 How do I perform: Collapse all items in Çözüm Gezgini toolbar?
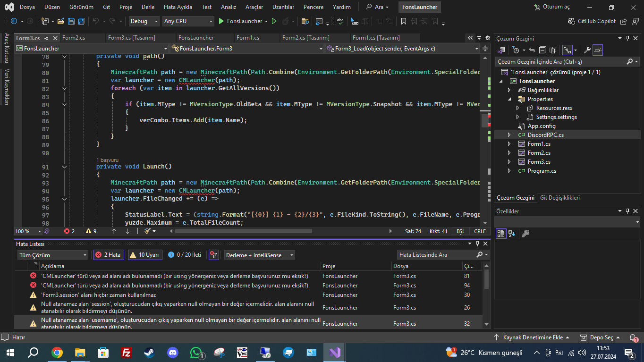[542, 50]
